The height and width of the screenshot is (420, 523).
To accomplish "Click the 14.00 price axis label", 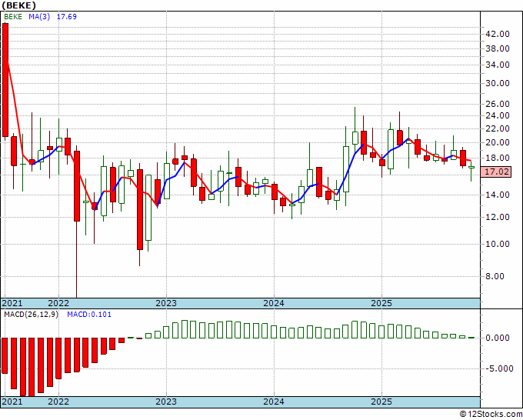I will tap(498, 195).
